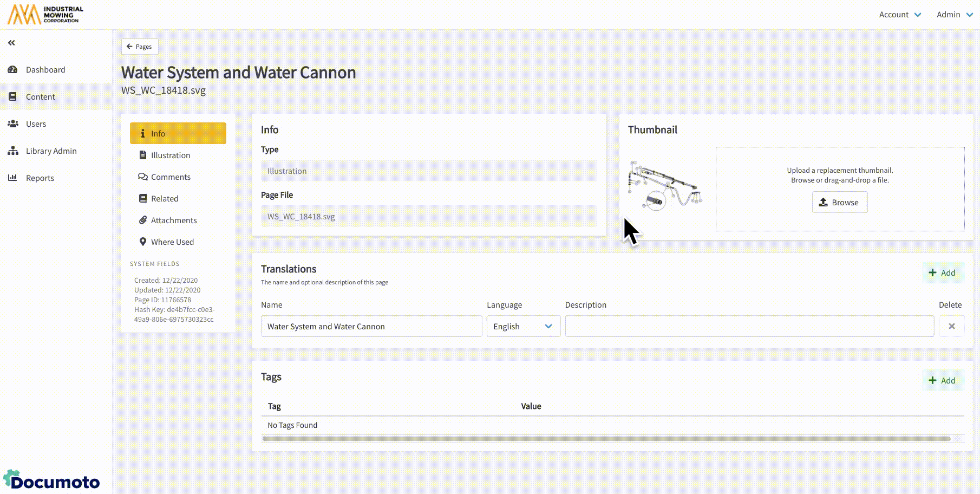Open the Dashboard from sidebar
The image size is (980, 494).
click(x=45, y=70)
